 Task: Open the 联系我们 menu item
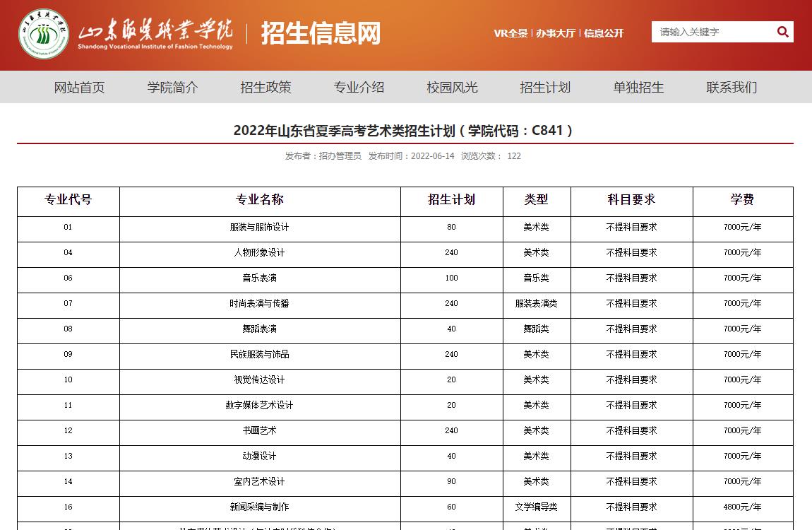[x=732, y=87]
